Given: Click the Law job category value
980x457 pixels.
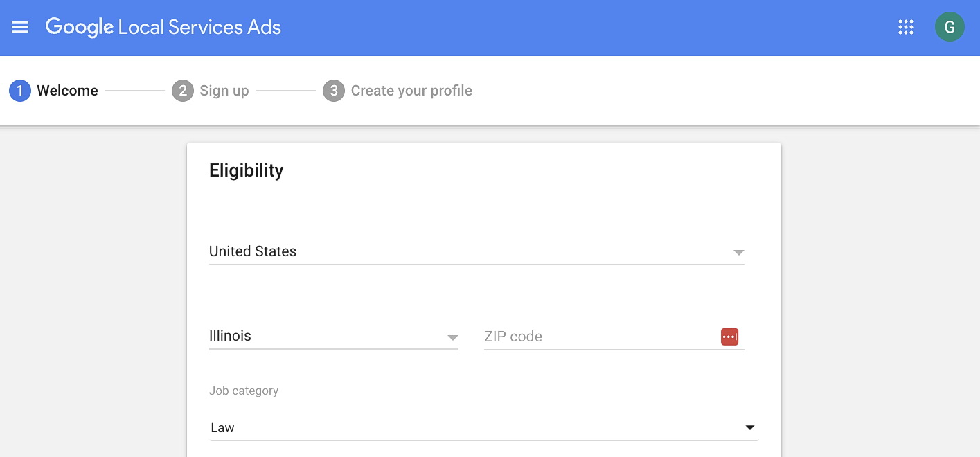Looking at the screenshot, I should click(x=222, y=428).
